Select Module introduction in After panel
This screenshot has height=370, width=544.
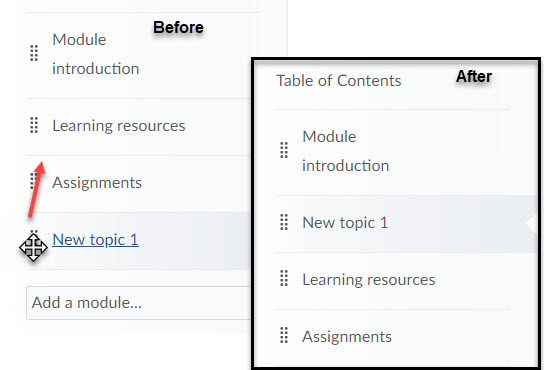click(x=346, y=151)
